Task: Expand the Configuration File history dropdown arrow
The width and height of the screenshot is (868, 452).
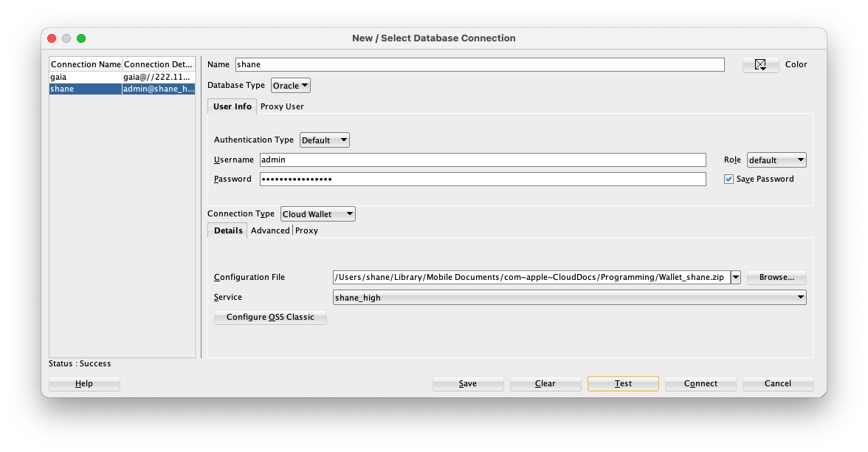Action: coord(736,277)
